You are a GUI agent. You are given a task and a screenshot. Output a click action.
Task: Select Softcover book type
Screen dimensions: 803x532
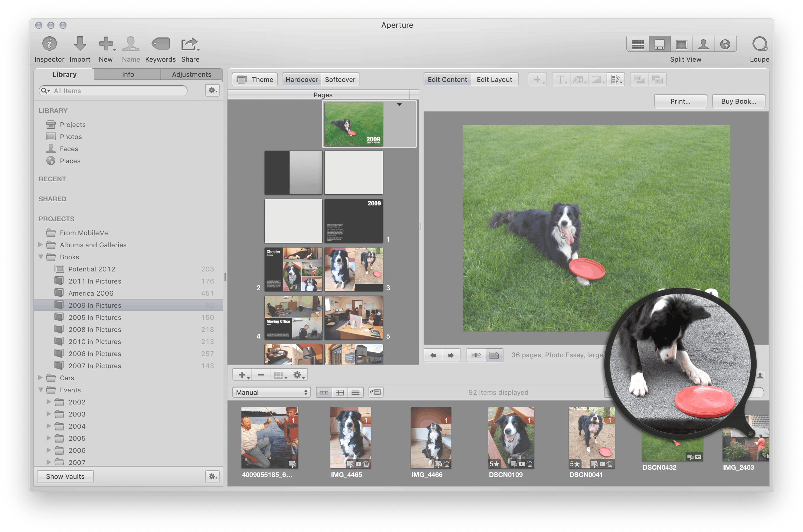pyautogui.click(x=339, y=79)
